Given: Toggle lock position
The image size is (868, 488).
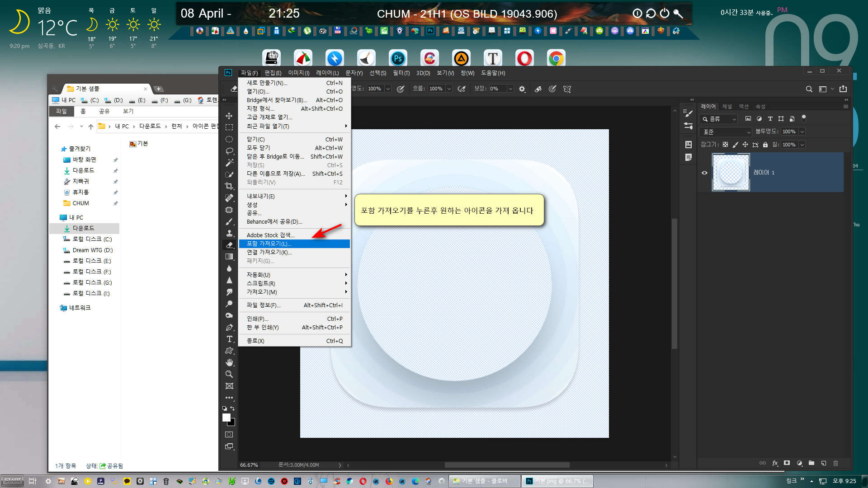Looking at the screenshot, I should (745, 145).
